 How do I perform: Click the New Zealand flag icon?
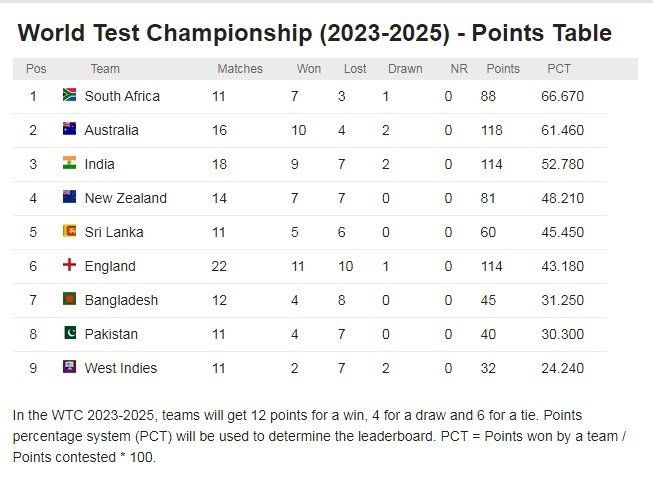69,197
